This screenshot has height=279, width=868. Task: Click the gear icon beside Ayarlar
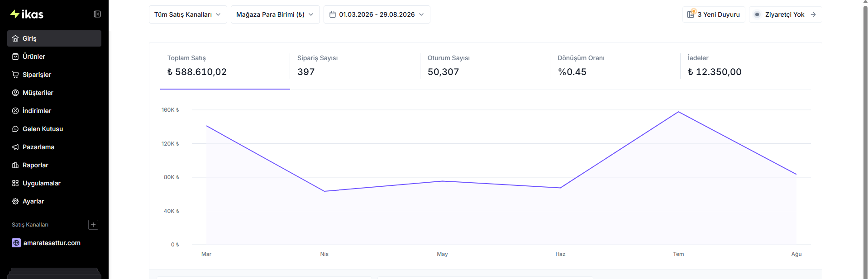tap(15, 201)
